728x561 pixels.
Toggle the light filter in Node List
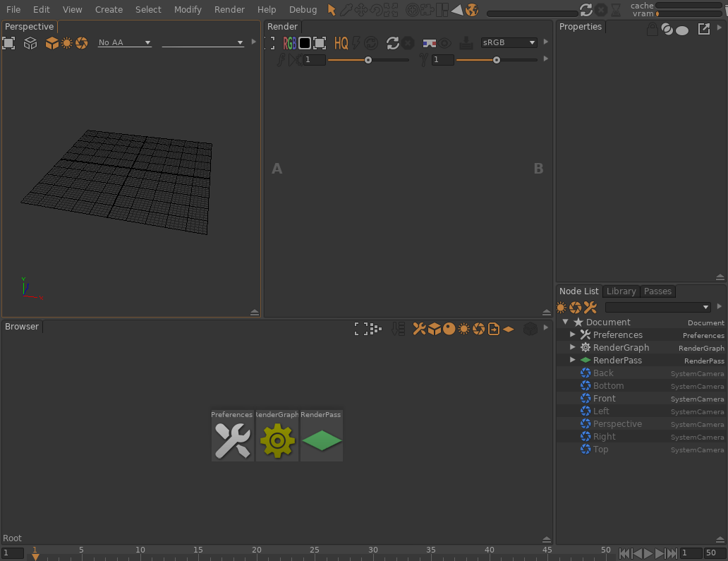562,308
